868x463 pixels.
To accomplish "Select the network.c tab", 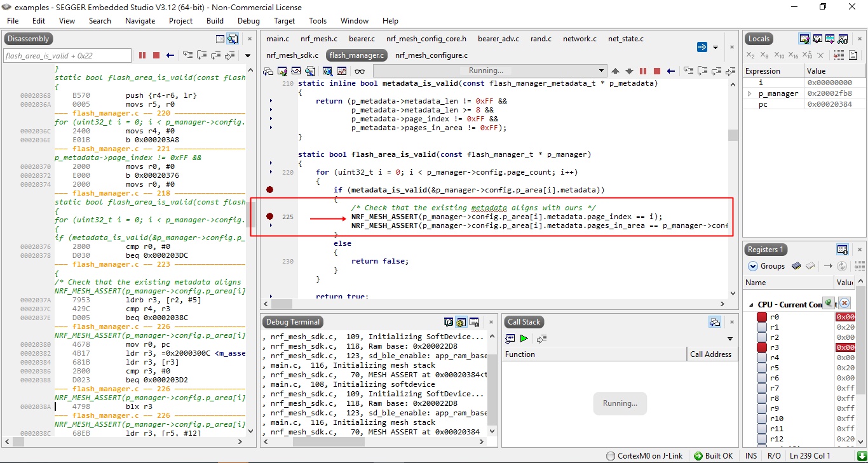I will coord(580,39).
